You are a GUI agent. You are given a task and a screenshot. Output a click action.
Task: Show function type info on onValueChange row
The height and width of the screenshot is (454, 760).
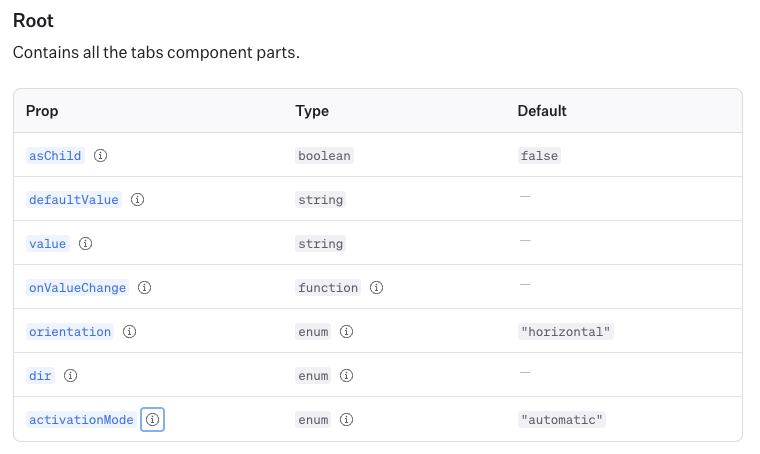pyautogui.click(x=377, y=288)
